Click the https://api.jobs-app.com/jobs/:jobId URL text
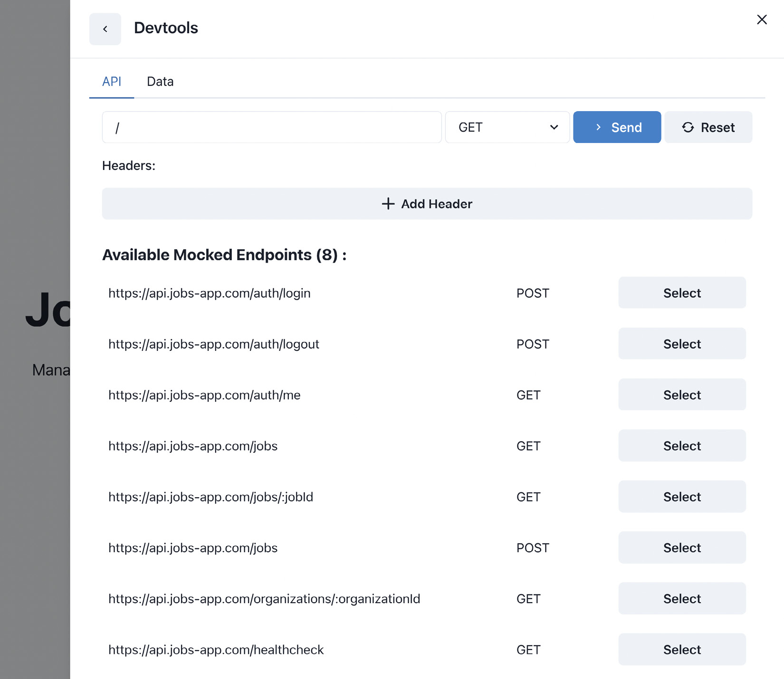 pos(210,497)
